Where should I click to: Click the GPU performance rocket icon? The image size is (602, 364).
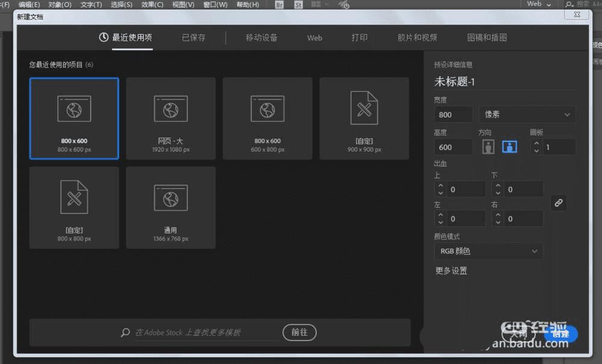[344, 5]
